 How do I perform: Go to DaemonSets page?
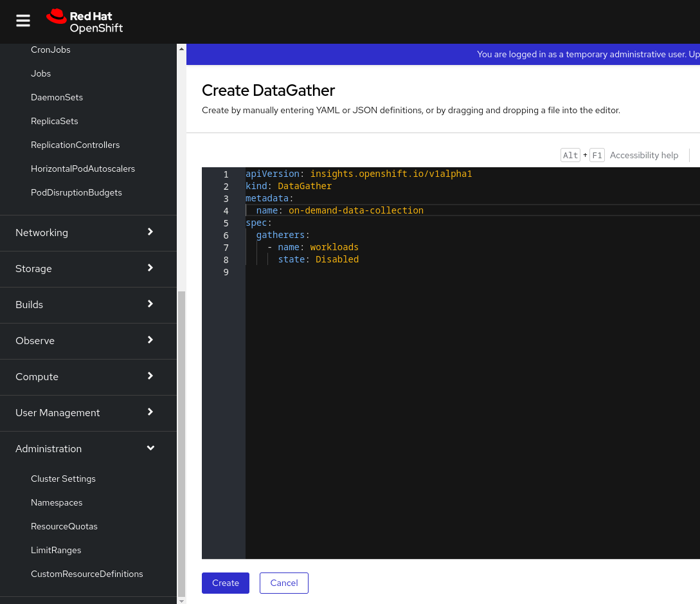pyautogui.click(x=57, y=97)
